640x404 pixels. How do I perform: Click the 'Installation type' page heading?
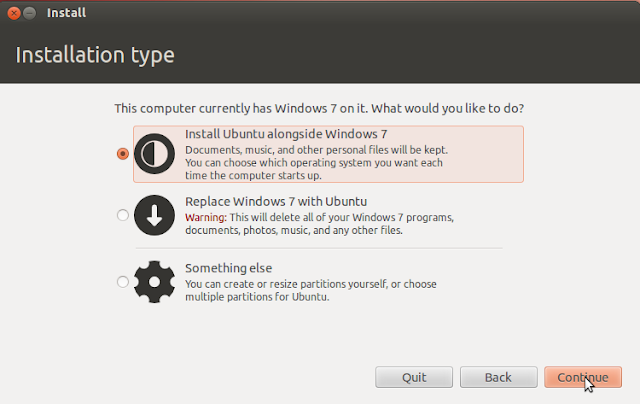coord(95,55)
